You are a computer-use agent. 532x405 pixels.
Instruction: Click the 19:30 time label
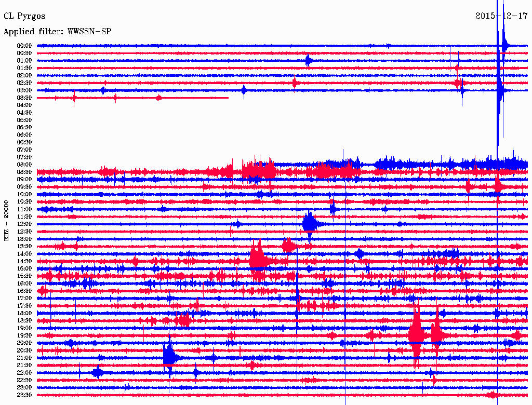point(24,335)
